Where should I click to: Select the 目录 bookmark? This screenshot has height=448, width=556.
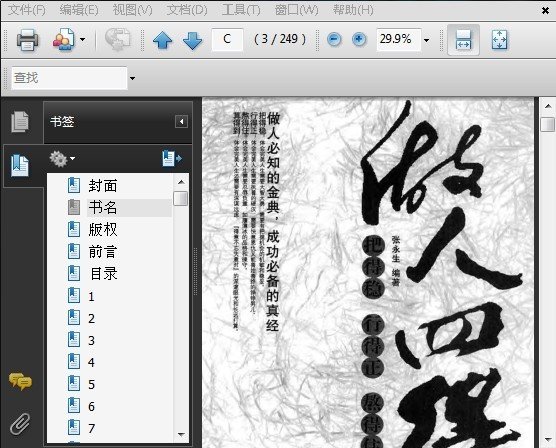(104, 274)
